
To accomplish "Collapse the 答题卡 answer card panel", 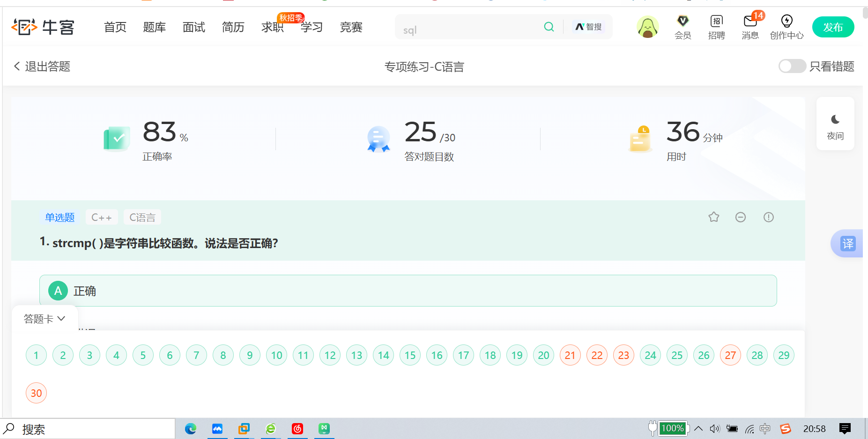I will (45, 318).
